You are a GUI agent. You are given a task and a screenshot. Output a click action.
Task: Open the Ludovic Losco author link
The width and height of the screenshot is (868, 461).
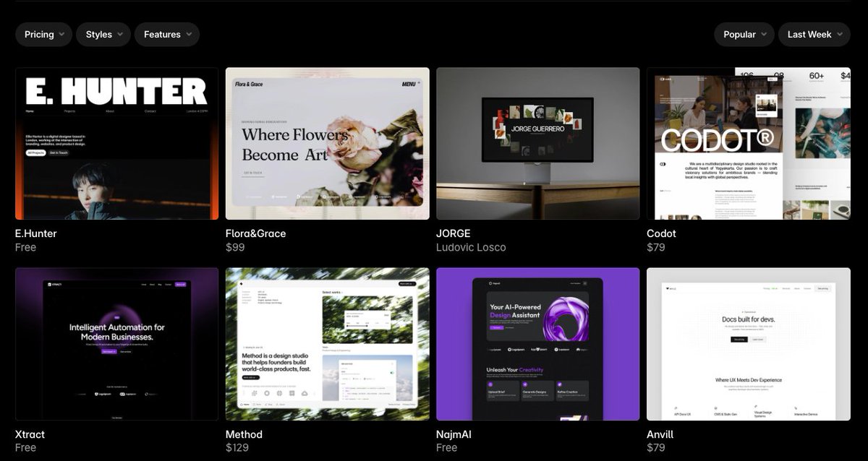click(471, 247)
